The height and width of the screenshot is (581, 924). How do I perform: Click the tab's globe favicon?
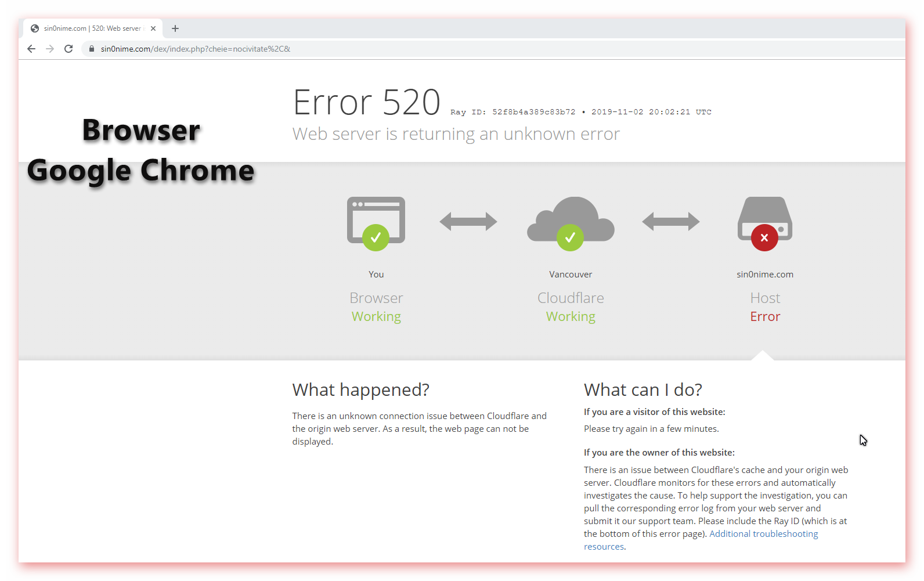point(35,28)
